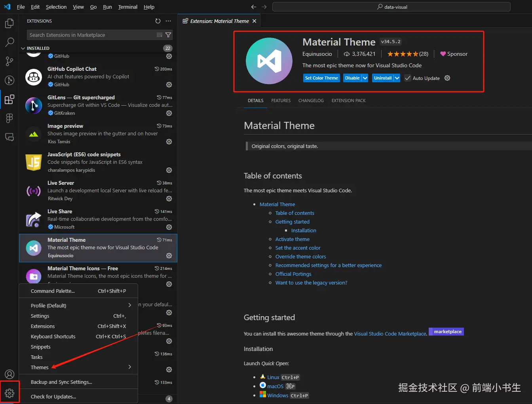The width and height of the screenshot is (532, 404).
Task: Choose Settings in the manage menu
Action: click(x=78, y=316)
